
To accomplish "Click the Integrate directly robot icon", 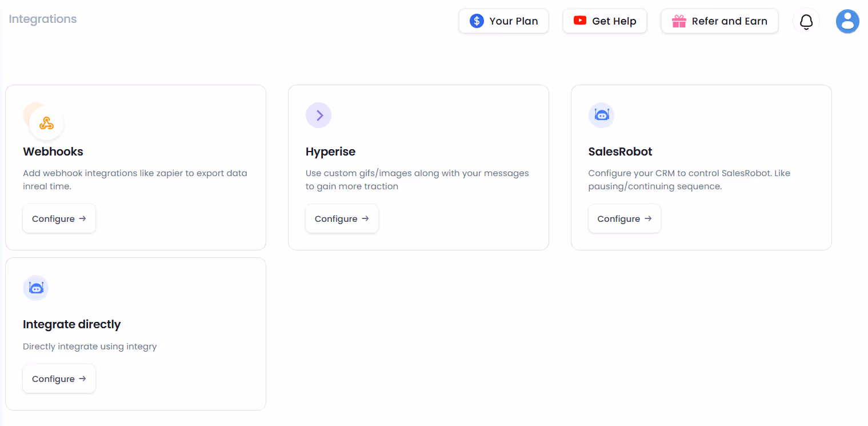I will tap(35, 288).
